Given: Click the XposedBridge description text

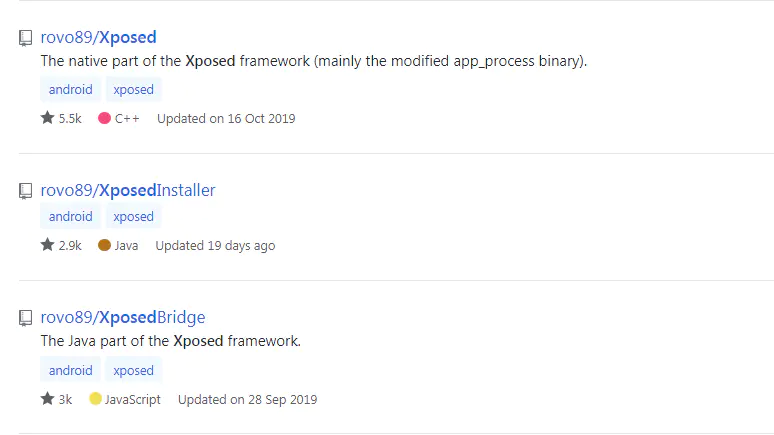Looking at the screenshot, I should pyautogui.click(x=170, y=342).
